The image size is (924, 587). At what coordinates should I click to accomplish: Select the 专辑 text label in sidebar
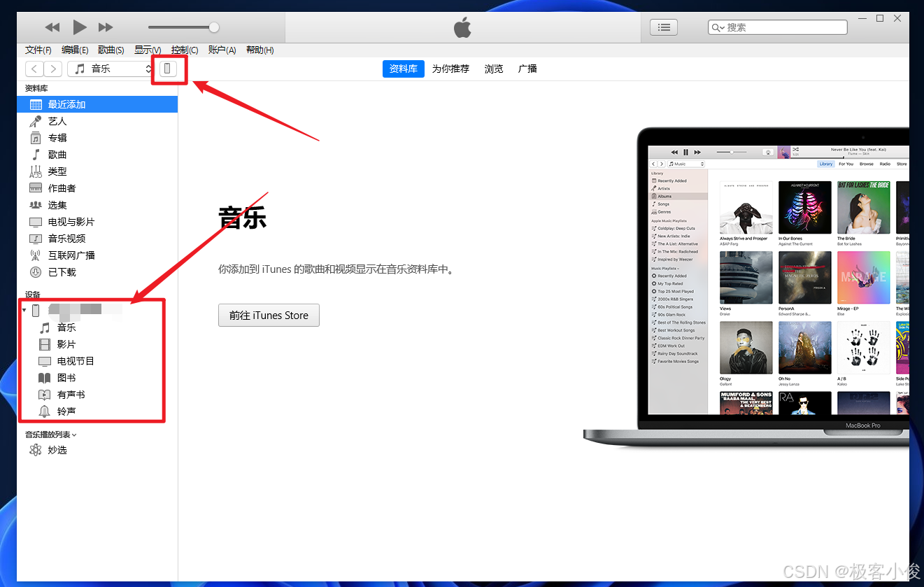[57, 138]
